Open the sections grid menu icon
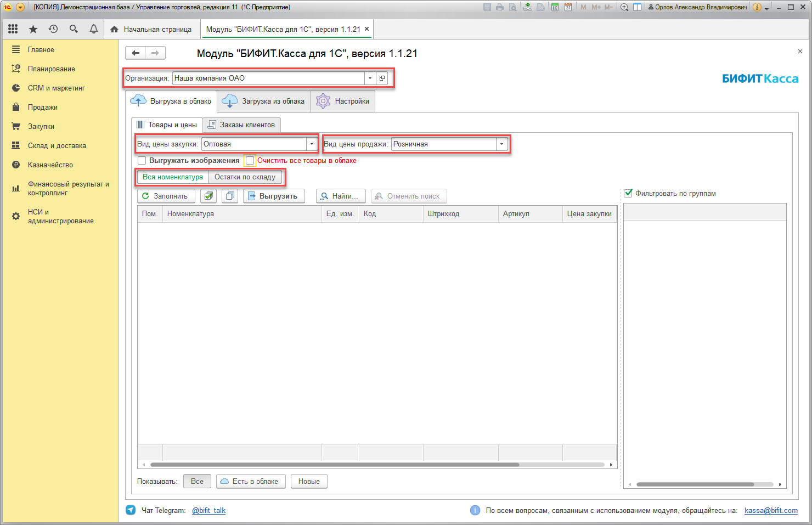The height and width of the screenshot is (525, 812). click(13, 29)
